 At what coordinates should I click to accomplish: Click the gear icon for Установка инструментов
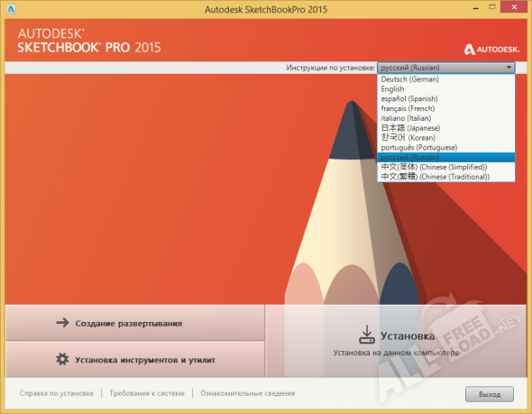(x=62, y=359)
